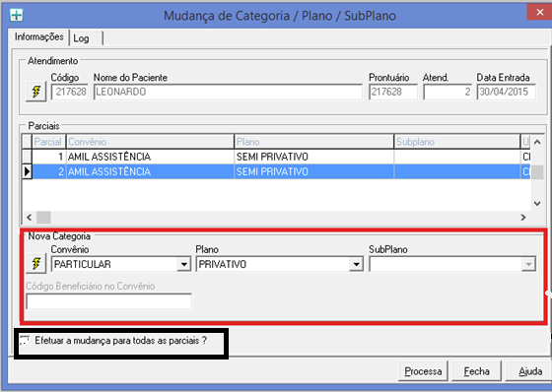Click the Parciais grid scroll right arrow

click(x=523, y=218)
